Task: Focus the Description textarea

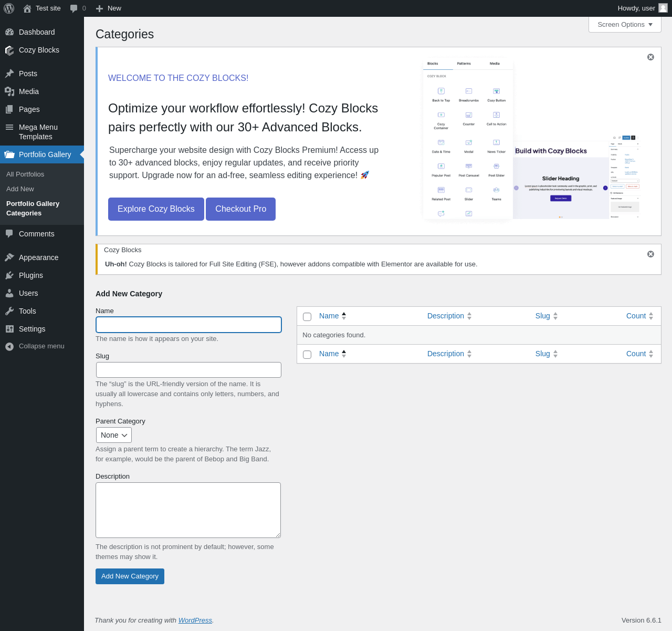Action: tap(188, 510)
